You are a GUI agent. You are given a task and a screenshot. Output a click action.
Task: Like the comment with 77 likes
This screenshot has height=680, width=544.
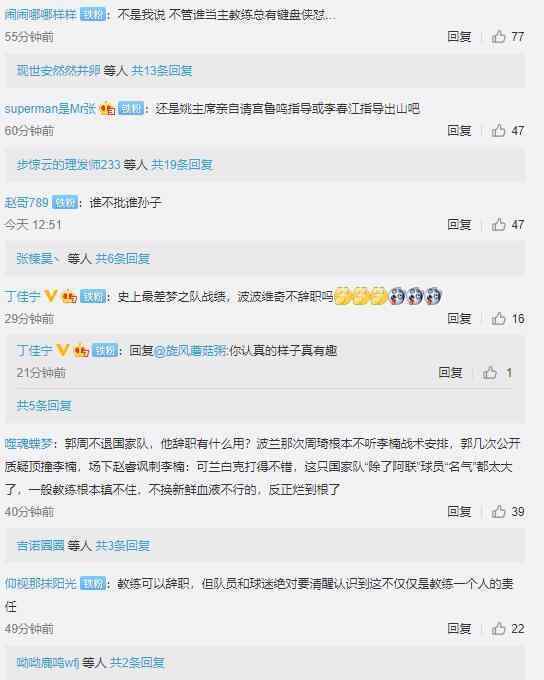coord(498,36)
